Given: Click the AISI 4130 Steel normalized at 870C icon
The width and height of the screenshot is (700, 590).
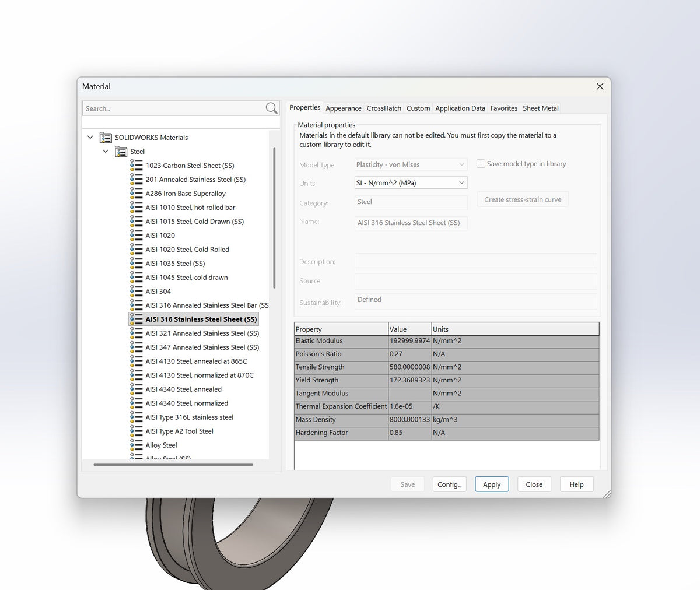Looking at the screenshot, I should coord(136,375).
